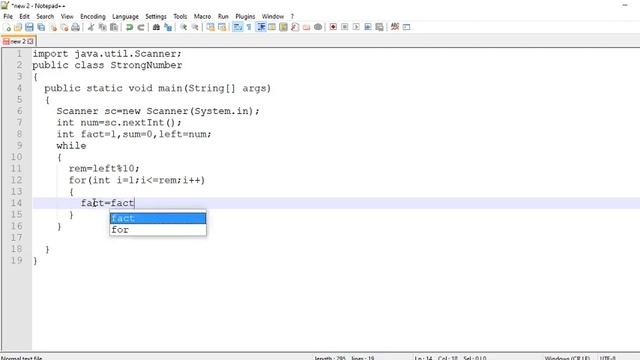Open the ? help menu
Image resolution: width=640 pixels, height=360 pixels.
(x=292, y=16)
